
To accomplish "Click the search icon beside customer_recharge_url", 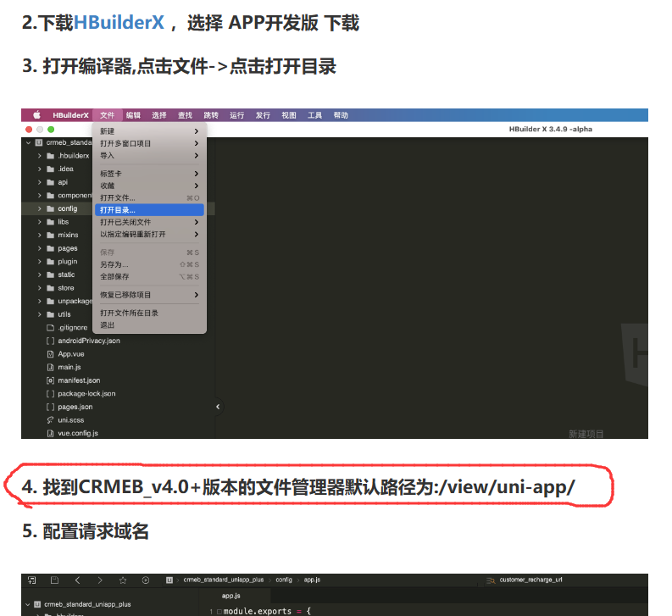I will pos(491,580).
